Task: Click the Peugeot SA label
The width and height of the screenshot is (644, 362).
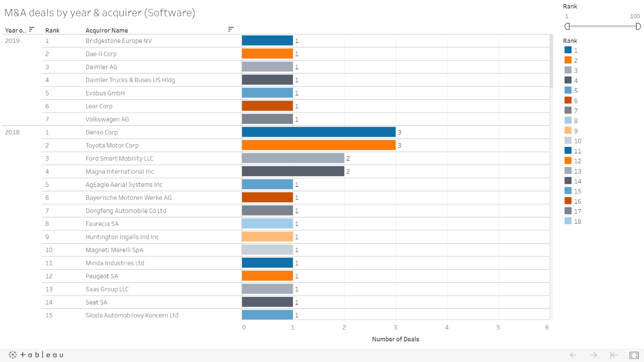Action: pos(102,276)
